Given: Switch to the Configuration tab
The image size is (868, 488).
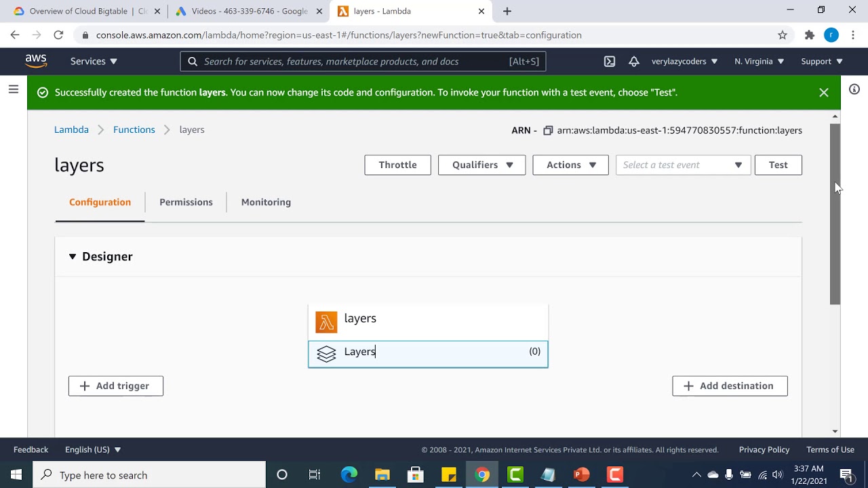Looking at the screenshot, I should point(100,202).
